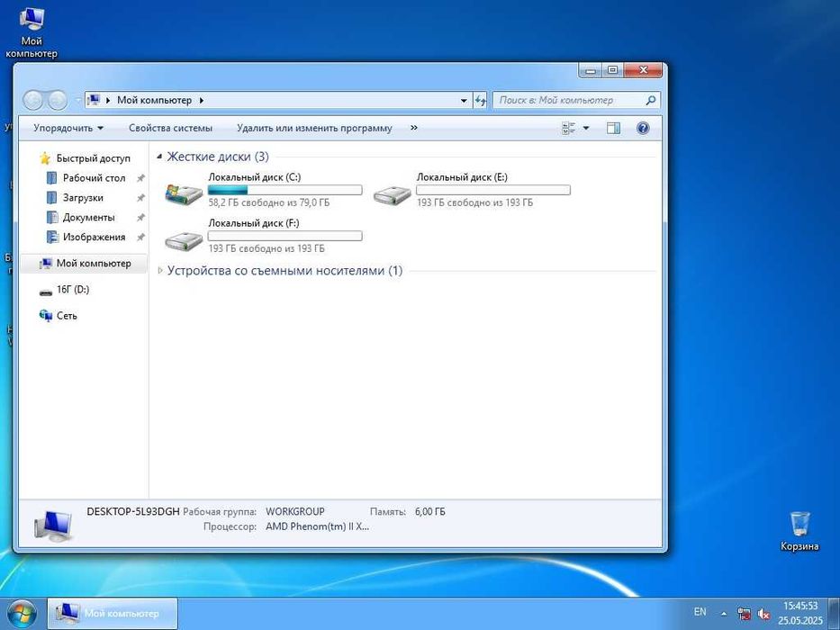Click C: drive usage bar

(285, 190)
